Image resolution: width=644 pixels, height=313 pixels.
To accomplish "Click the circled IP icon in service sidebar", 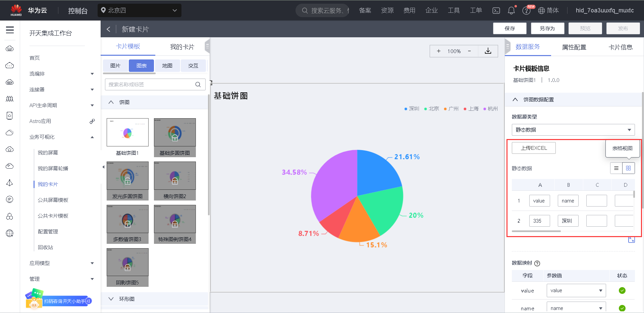I will [x=10, y=199].
